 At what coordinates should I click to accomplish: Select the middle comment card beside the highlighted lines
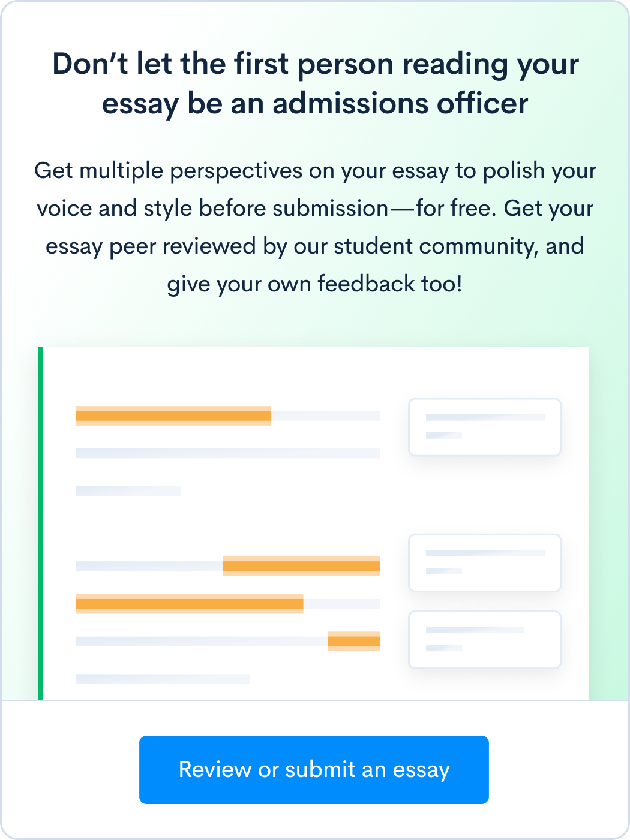coord(485,562)
